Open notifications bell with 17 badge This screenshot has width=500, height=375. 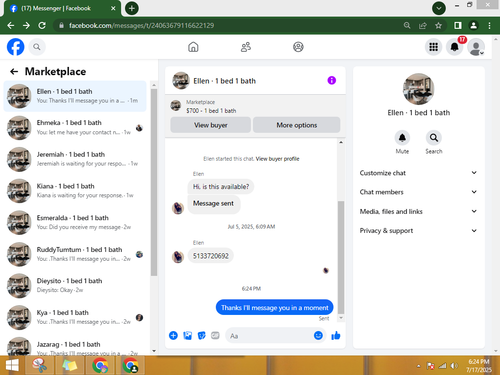coord(455,47)
